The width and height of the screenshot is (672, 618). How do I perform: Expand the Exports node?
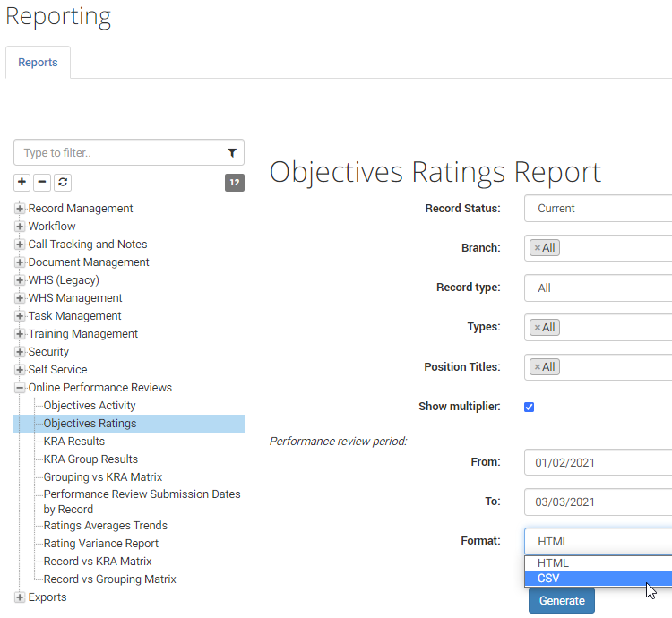point(20,597)
